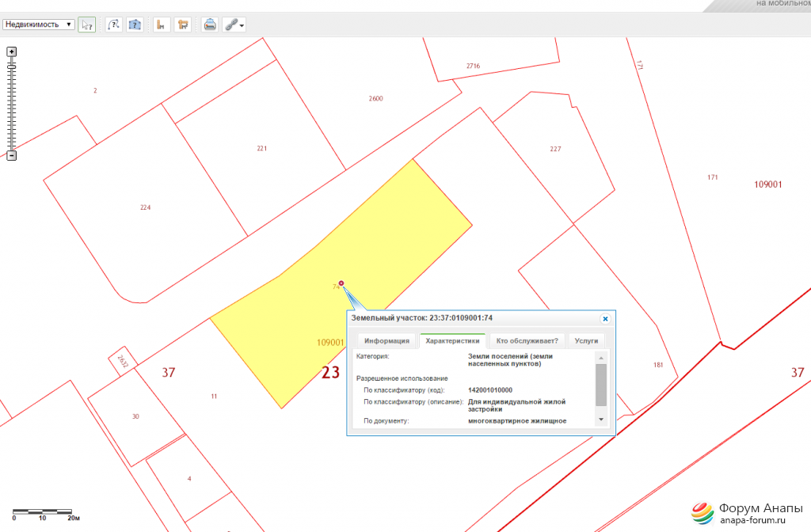Click the map zoom level slider handle
The width and height of the screenshot is (811, 532).
[12, 68]
